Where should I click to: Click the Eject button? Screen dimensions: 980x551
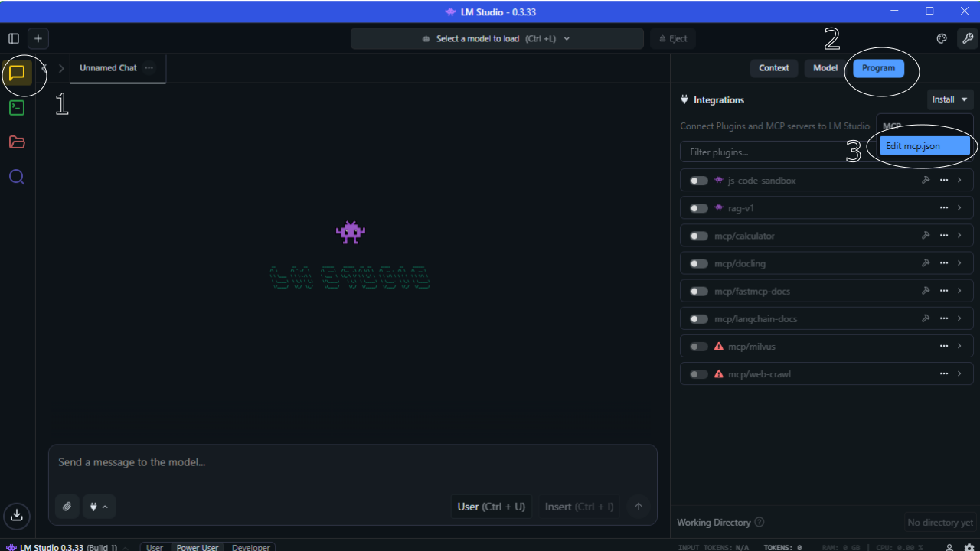(x=673, y=38)
